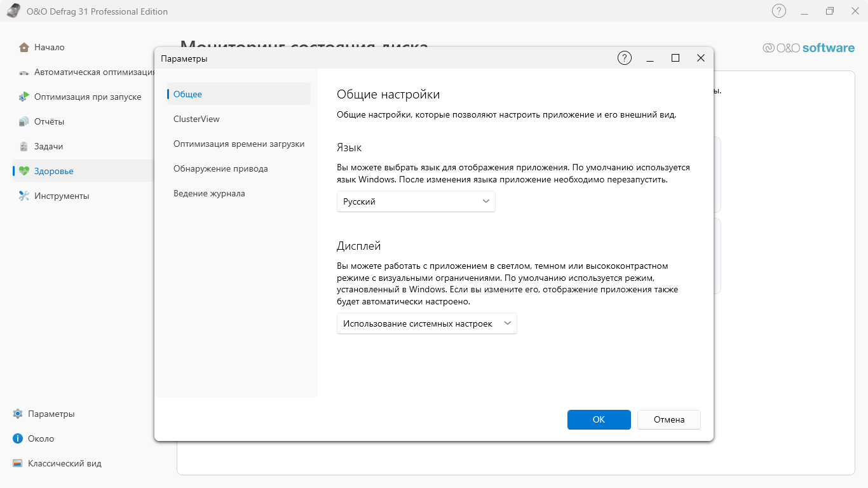This screenshot has width=868, height=488.
Task: Click the Классический вид icon
Action: click(x=18, y=463)
